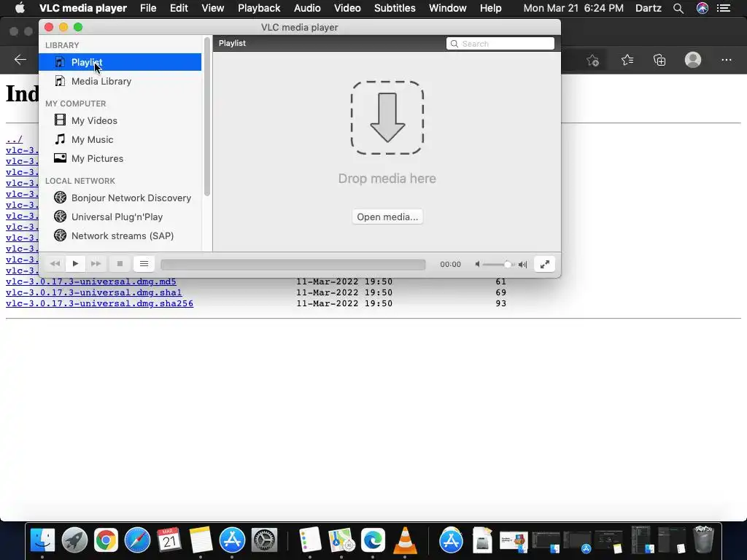
Task: Open the Apple menu
Action: pos(20,8)
